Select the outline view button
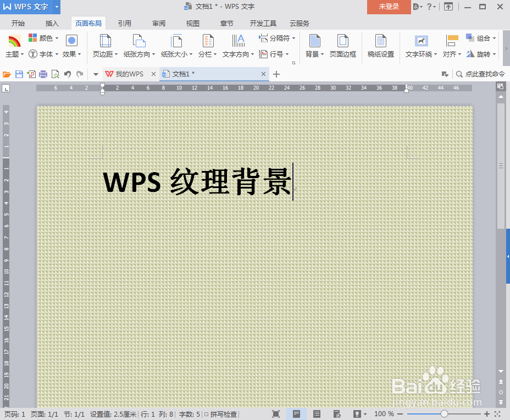Image resolution: width=510 pixels, height=420 pixels. point(317,414)
